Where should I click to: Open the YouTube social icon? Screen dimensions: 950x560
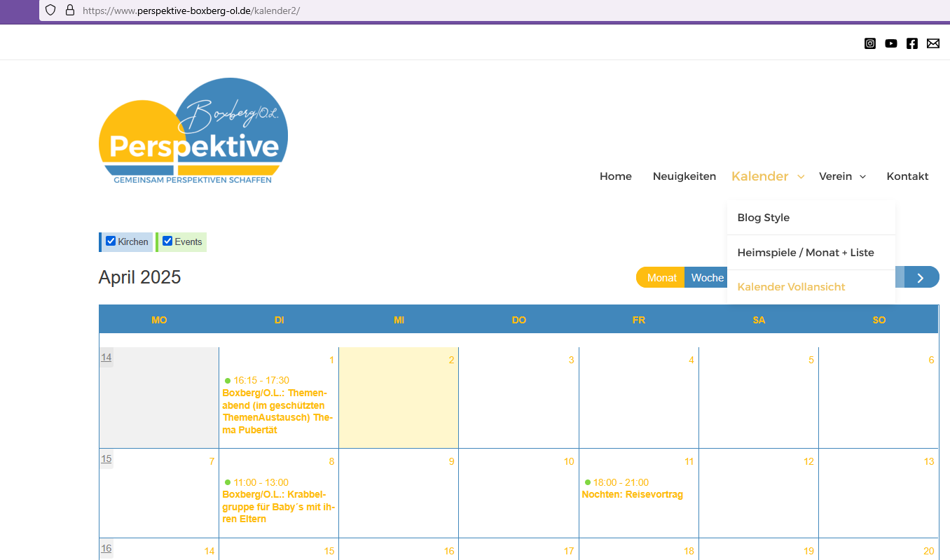(891, 43)
